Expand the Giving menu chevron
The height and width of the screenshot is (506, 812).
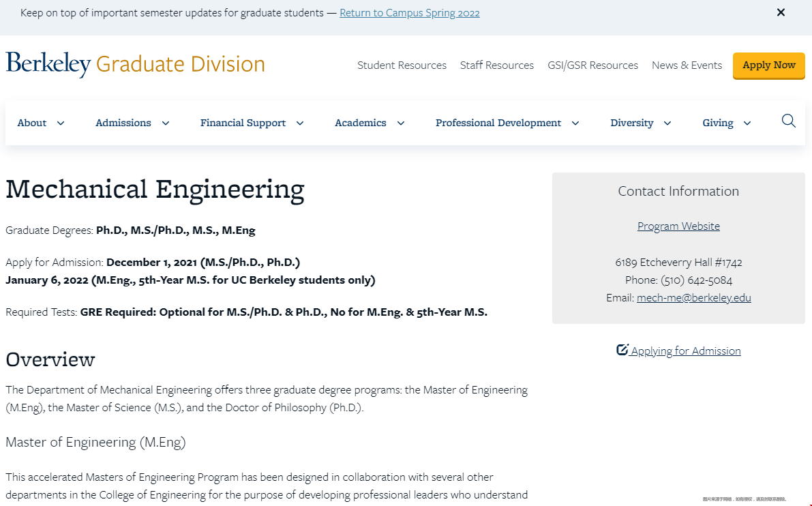747,123
